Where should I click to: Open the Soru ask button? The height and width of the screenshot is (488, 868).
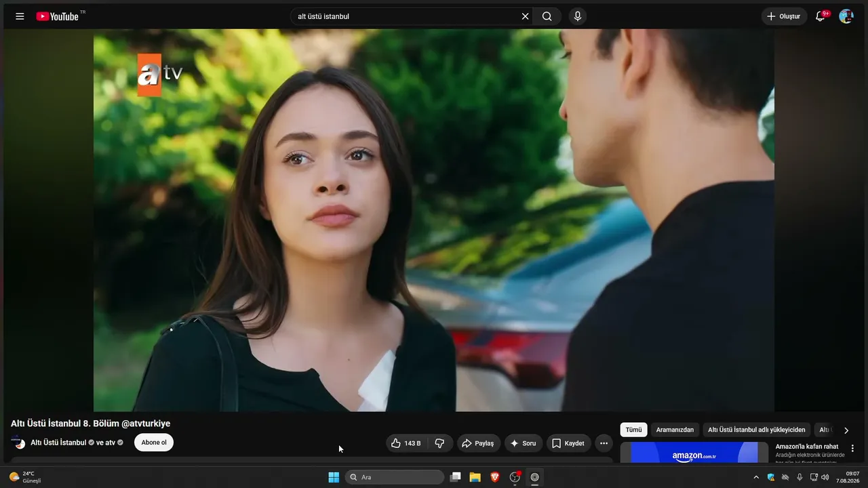pos(524,443)
